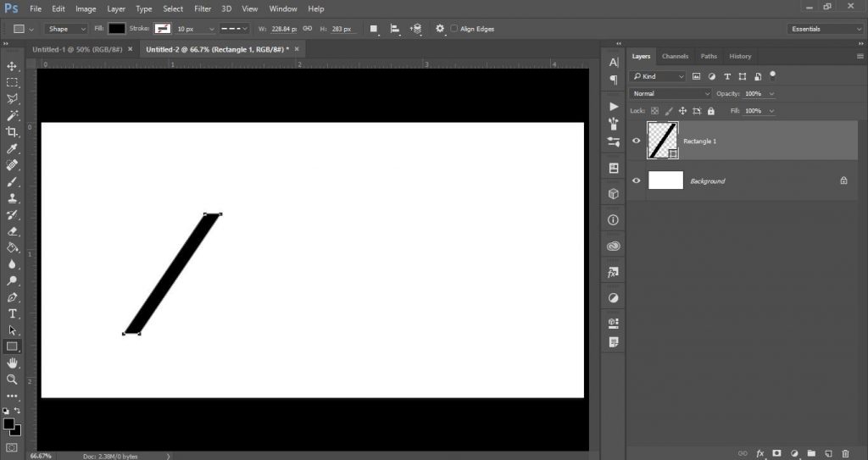
Task: Hide the Rectangle 1 layer
Action: tap(637, 141)
